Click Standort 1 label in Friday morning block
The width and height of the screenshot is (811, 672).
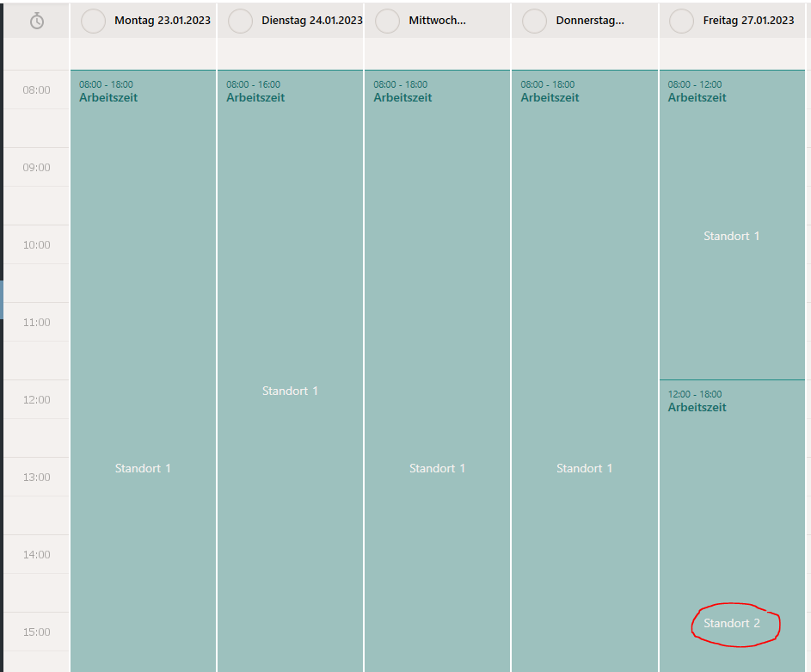point(732,236)
